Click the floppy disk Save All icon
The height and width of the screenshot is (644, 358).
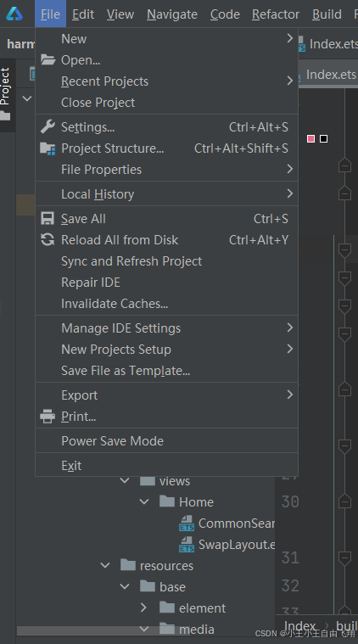[x=48, y=219]
